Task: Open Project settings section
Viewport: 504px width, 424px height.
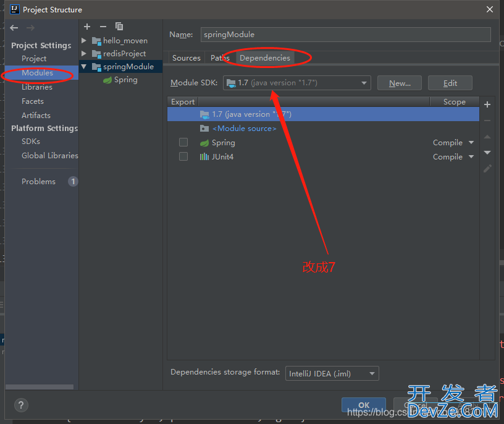Action: click(x=34, y=59)
